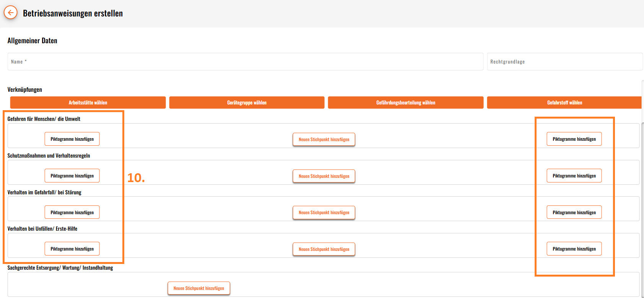Image resolution: width=644 pixels, height=298 pixels.
Task: Focus the Name input field
Action: pos(246,62)
